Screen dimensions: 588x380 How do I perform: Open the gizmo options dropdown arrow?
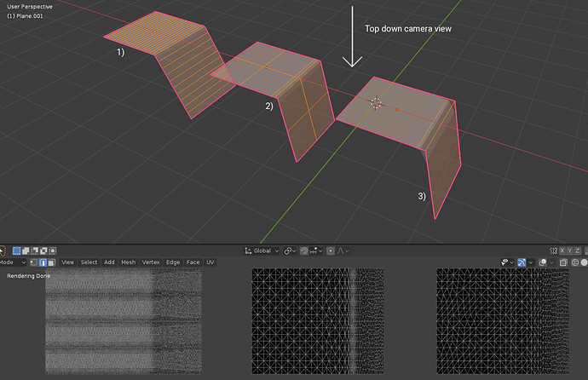531,262
